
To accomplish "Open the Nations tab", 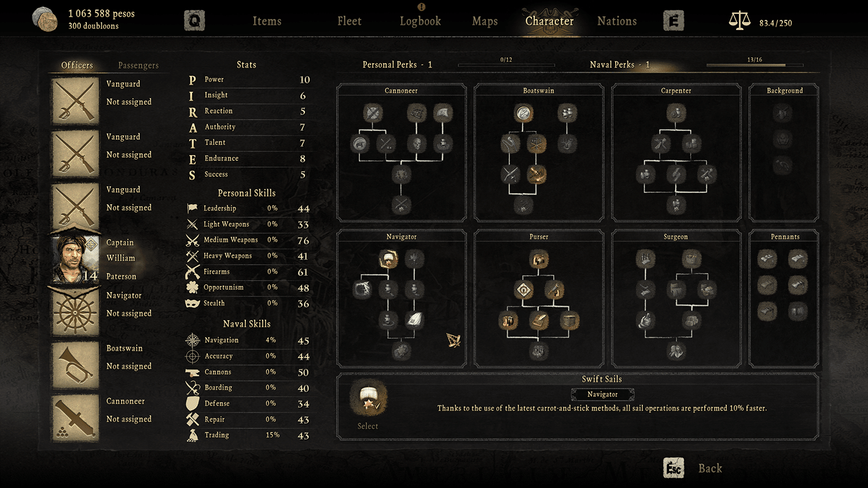I will (617, 21).
